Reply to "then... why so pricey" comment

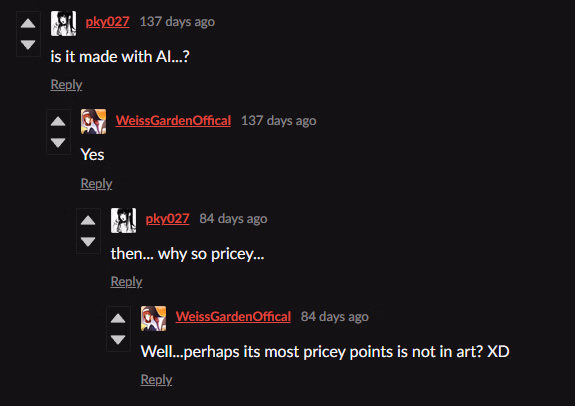[127, 282]
